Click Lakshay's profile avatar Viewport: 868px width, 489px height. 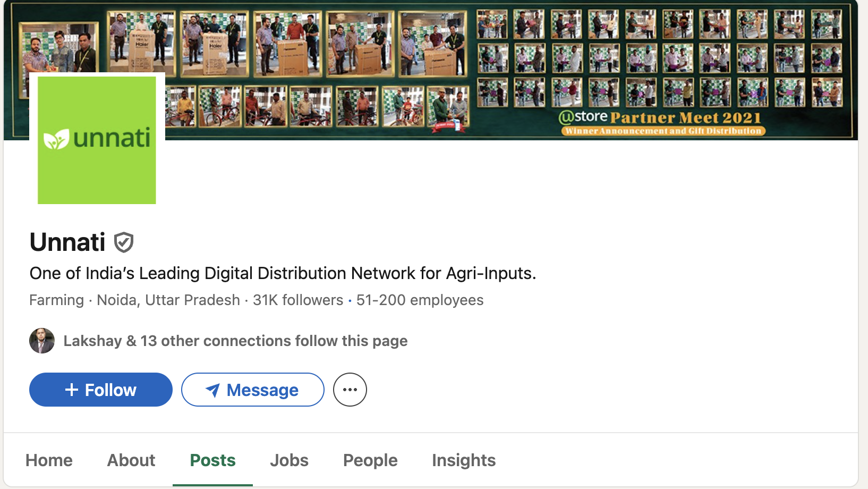(x=42, y=341)
